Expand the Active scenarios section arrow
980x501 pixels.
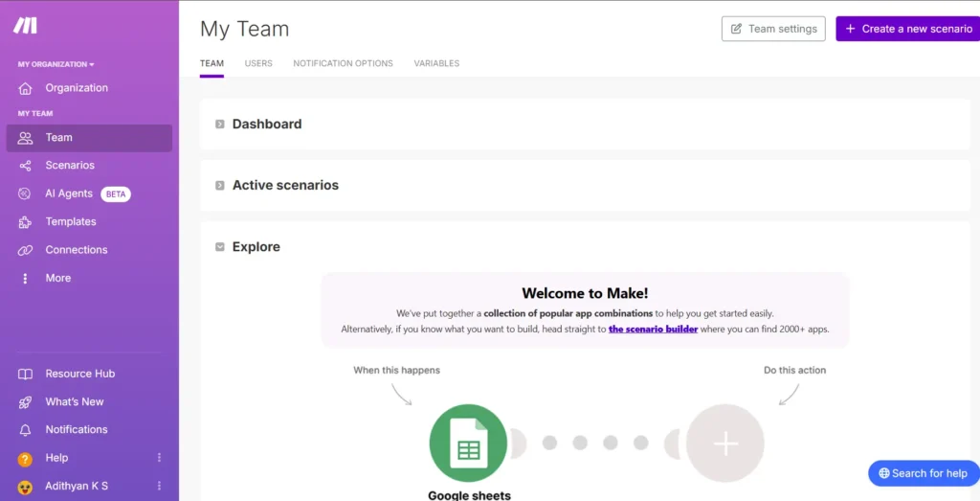click(x=220, y=186)
